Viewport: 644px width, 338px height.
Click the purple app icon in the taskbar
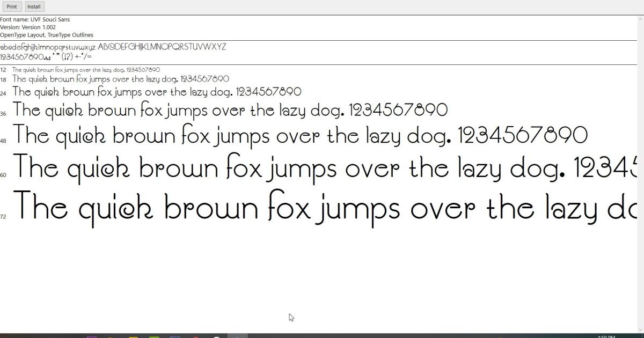click(92, 335)
